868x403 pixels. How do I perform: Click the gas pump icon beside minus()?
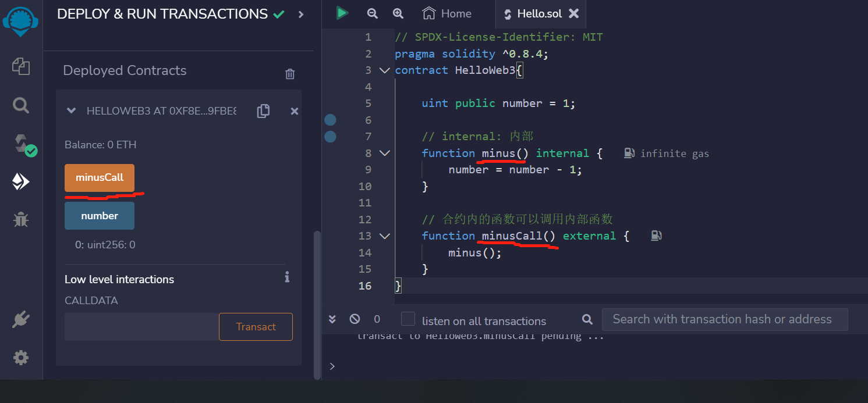pos(629,153)
